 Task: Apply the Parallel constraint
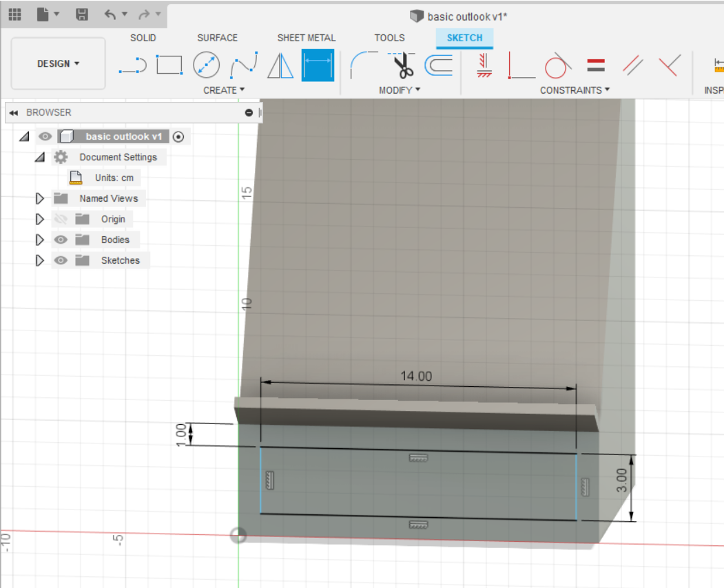[634, 64]
